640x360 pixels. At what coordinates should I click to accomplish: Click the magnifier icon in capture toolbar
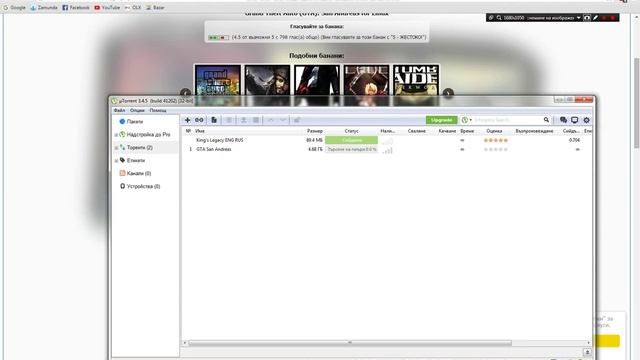click(x=499, y=18)
